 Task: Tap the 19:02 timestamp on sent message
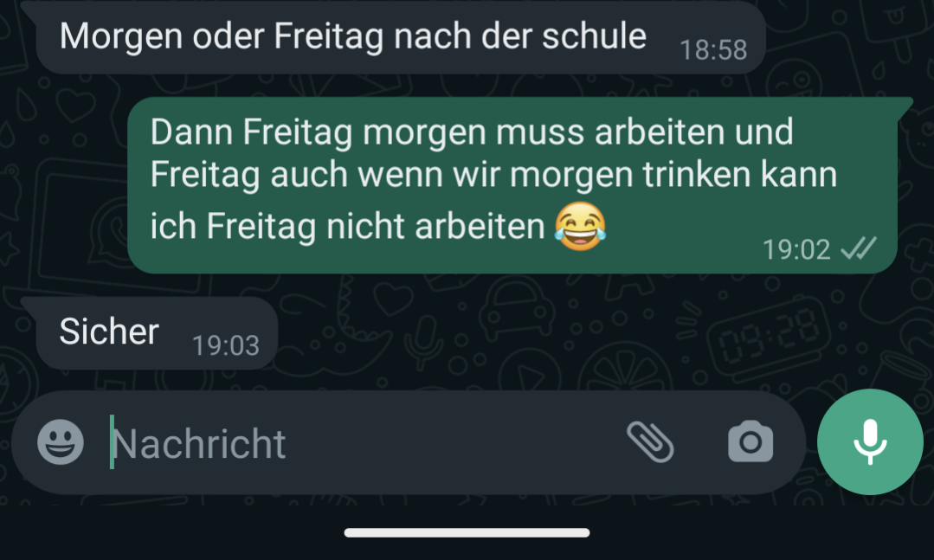(x=796, y=249)
